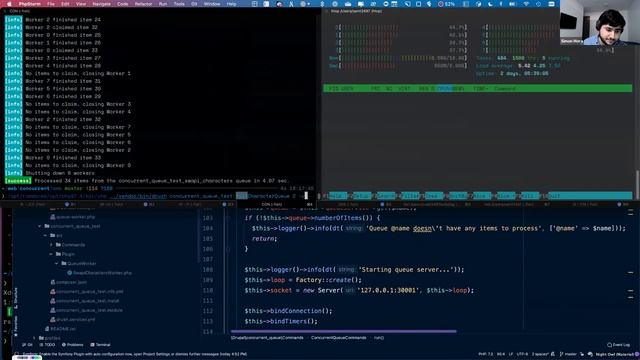640x360 pixels.
Task: Click the LF line separator indicator
Action: 511,354
